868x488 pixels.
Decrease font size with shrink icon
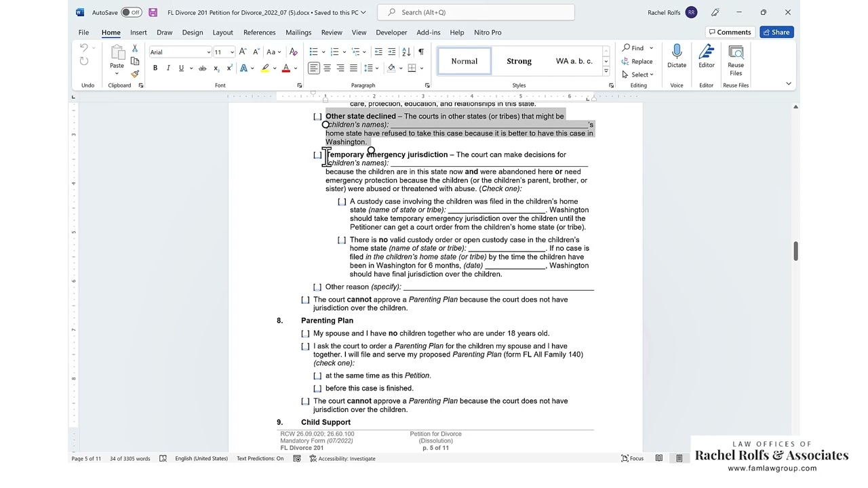tap(256, 52)
